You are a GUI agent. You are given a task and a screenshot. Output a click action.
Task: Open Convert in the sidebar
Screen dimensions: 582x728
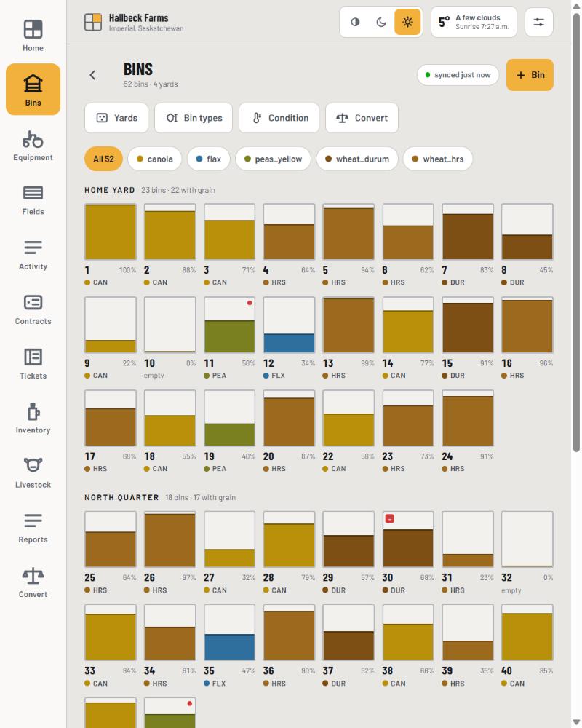tap(33, 582)
